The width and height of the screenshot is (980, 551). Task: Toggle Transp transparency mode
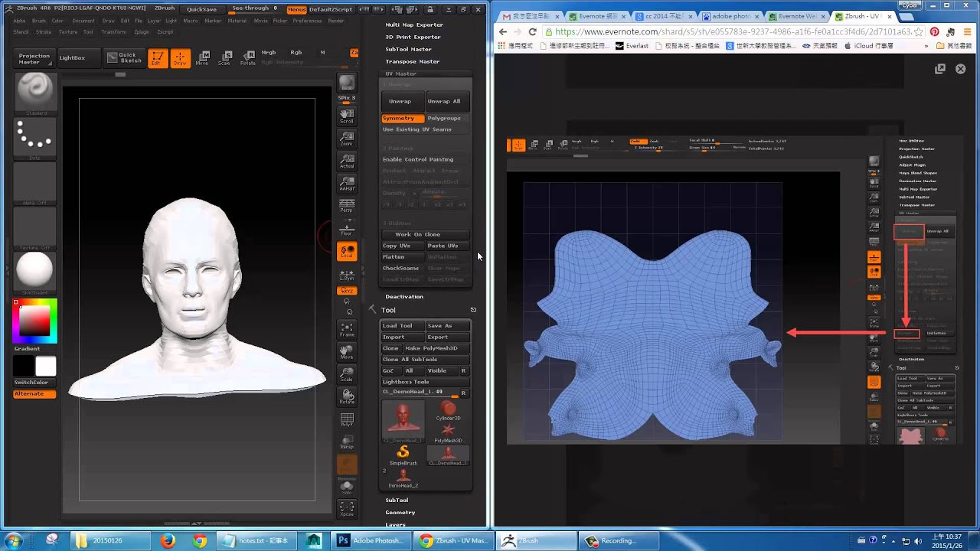pos(347,442)
